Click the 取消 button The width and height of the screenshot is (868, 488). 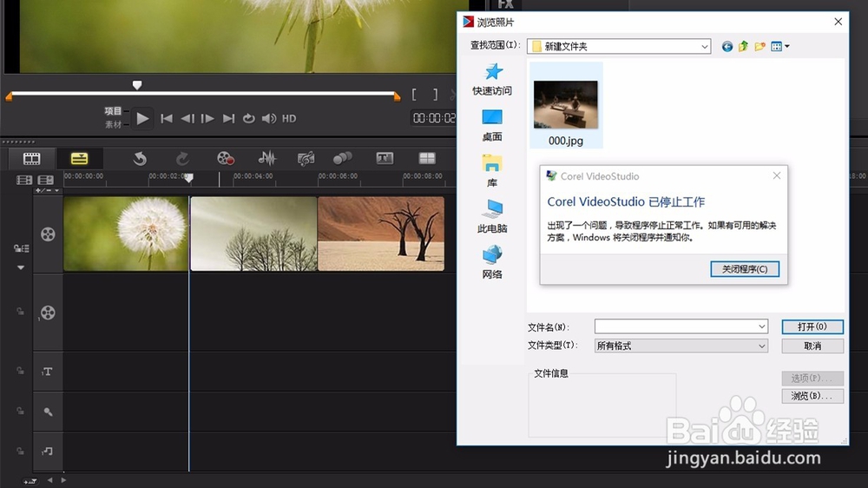(812, 346)
